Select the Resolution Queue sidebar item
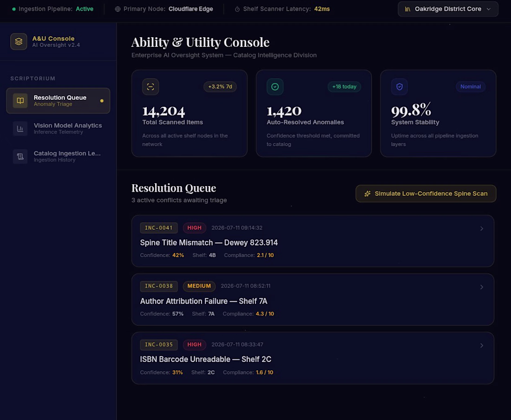The height and width of the screenshot is (420, 511). tap(58, 101)
